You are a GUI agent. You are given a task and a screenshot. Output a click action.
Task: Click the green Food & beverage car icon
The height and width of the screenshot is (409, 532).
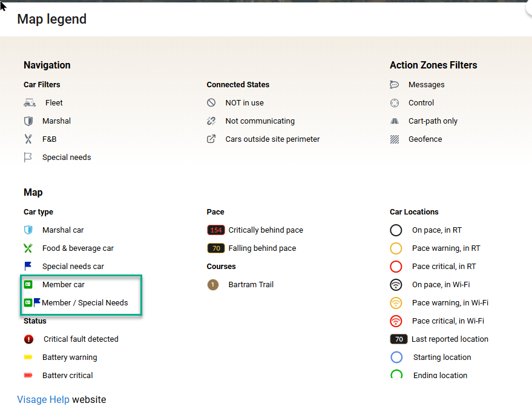coord(28,248)
